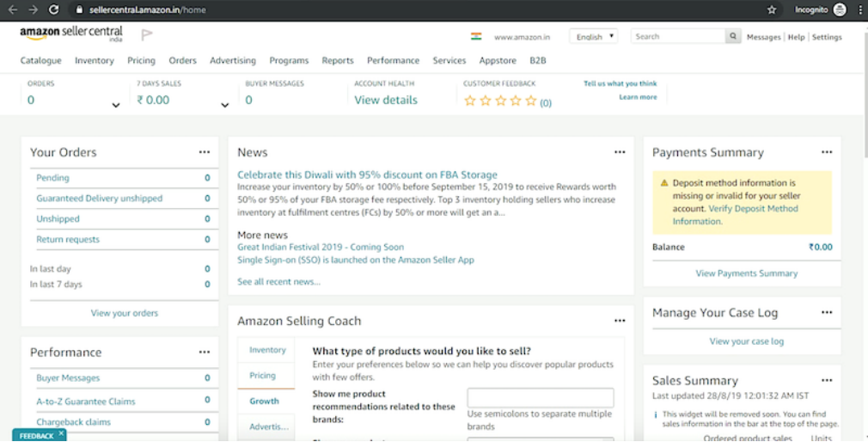Image resolution: width=868 pixels, height=442 pixels.
Task: Click the browser back arrow
Action: (13, 9)
